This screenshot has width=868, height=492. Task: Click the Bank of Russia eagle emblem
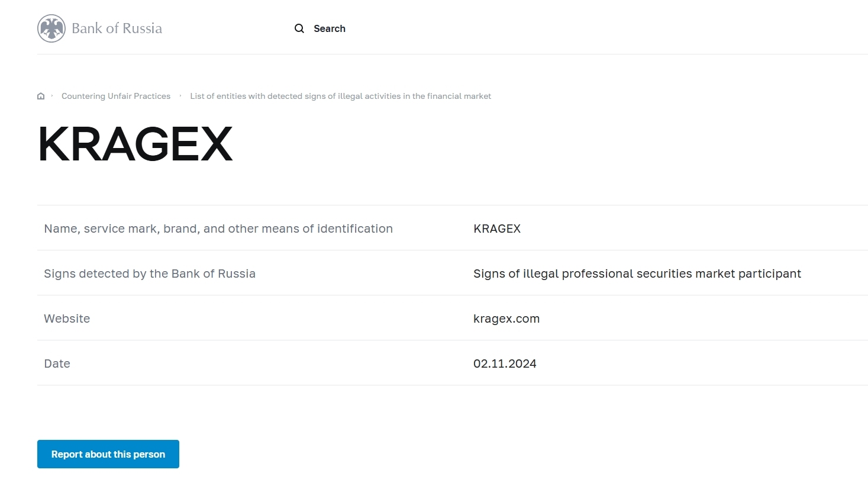51,28
